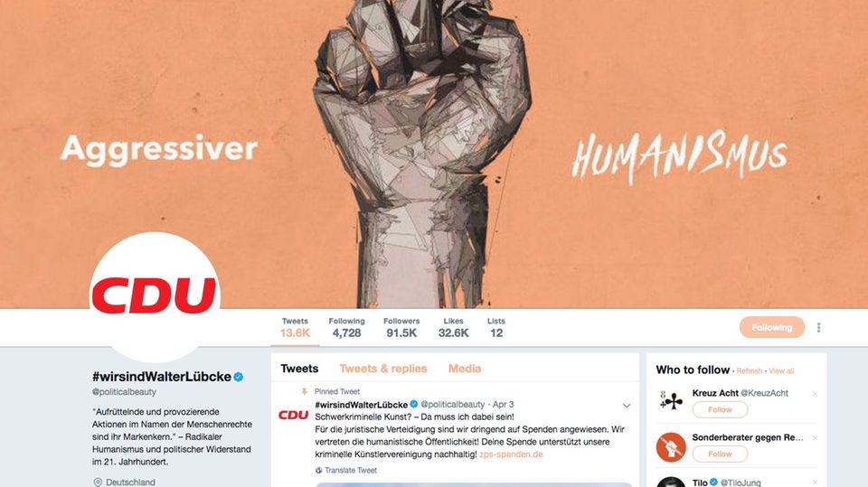Open the three-dot profile options menu
Viewport: 868px width, 487px height.
coord(819,328)
